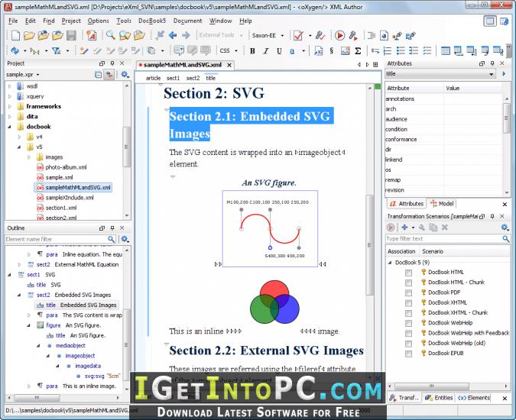Switch to the Model tab

tap(442, 204)
